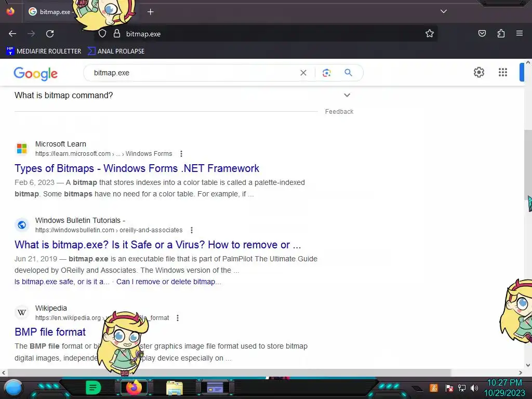Go back to the previous page
The image size is (532, 399).
point(12,34)
